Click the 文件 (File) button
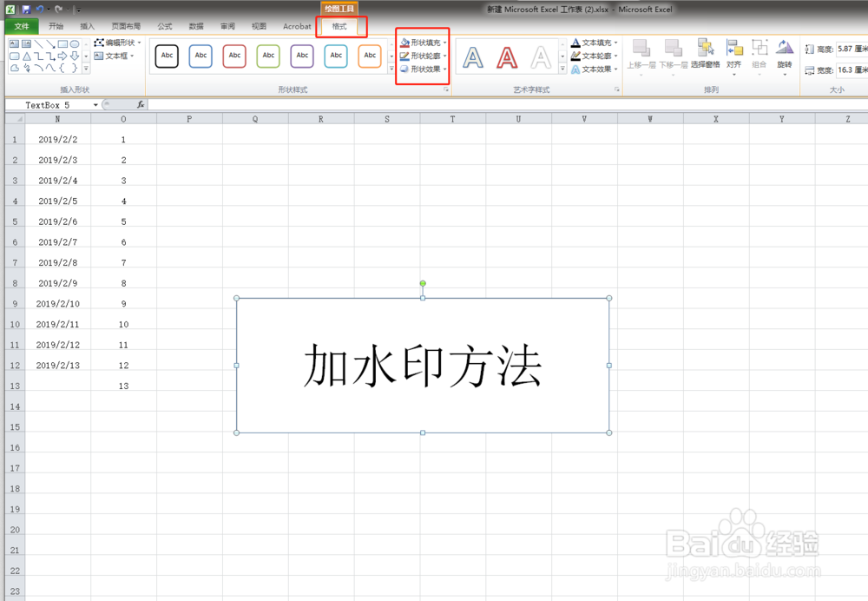Screen dimensions: 868x601 22,26
